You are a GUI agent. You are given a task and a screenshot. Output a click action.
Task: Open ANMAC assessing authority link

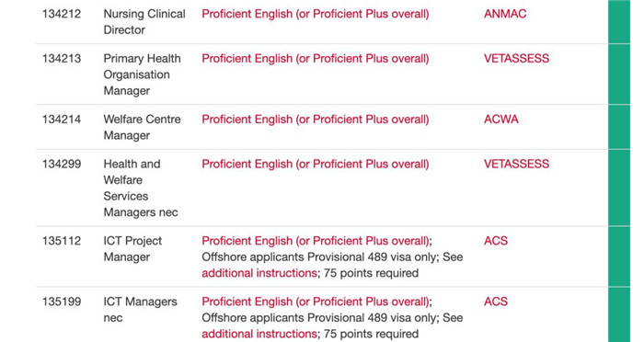pyautogui.click(x=505, y=14)
